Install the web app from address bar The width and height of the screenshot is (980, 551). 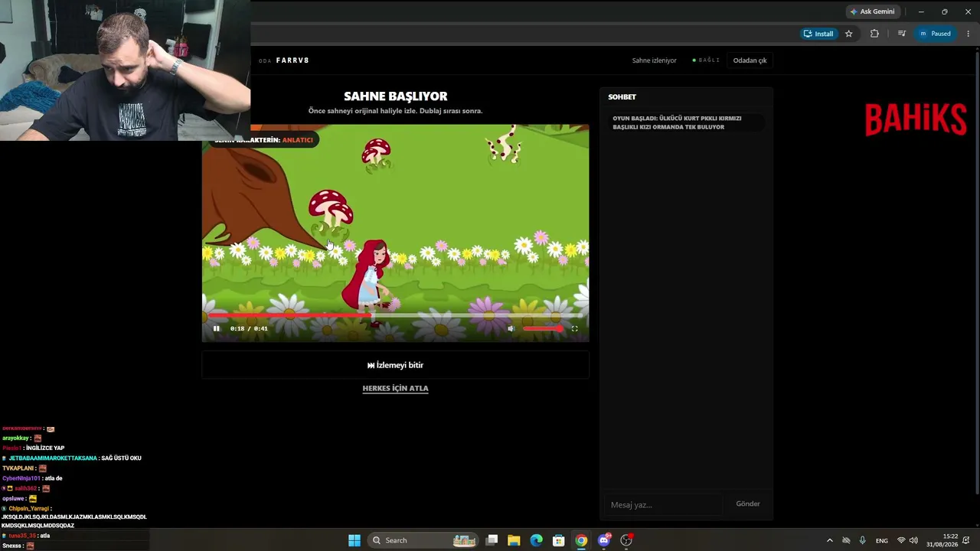click(818, 34)
